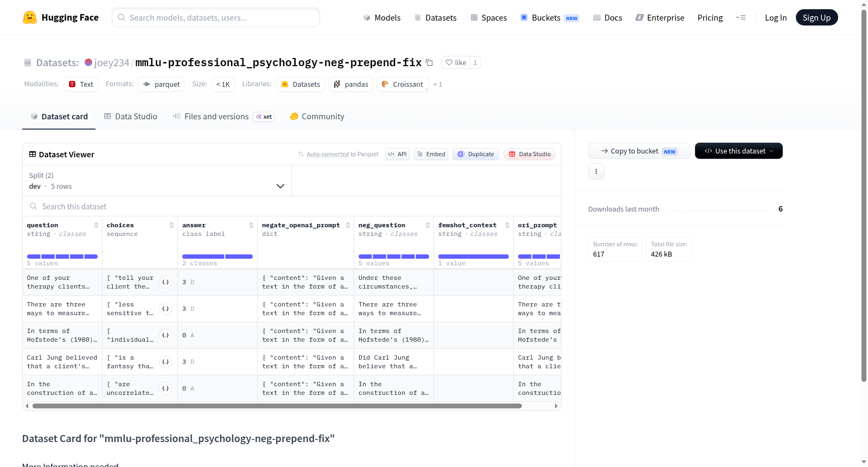This screenshot has height=467, width=868.
Task: Open the three-dot more options button
Action: [596, 171]
